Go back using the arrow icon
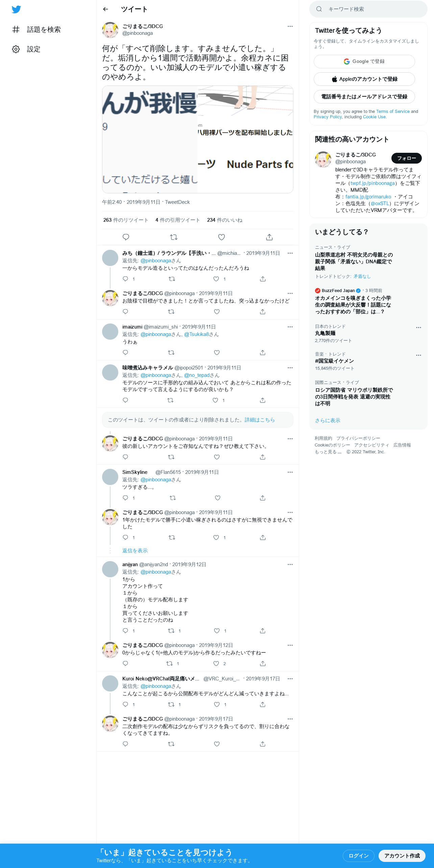The image size is (434, 868). pos(105,9)
